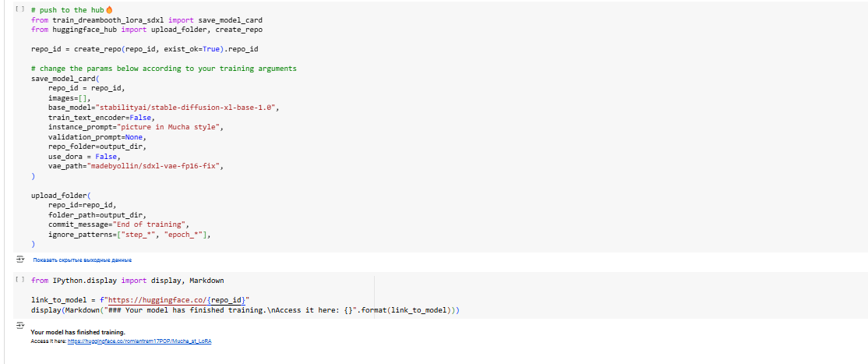Click the fire emoji in the comment
Screen dimensions: 868x364
109,9
